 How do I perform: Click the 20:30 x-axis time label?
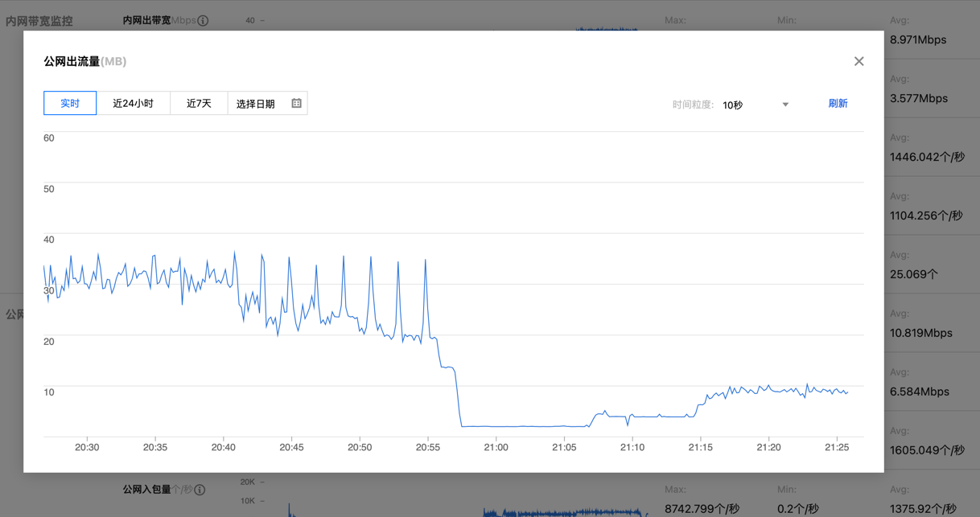pyautogui.click(x=87, y=447)
